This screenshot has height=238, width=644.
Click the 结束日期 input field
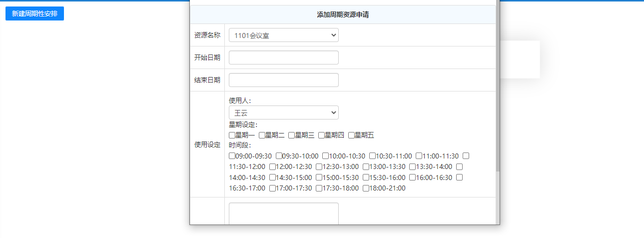(x=283, y=80)
